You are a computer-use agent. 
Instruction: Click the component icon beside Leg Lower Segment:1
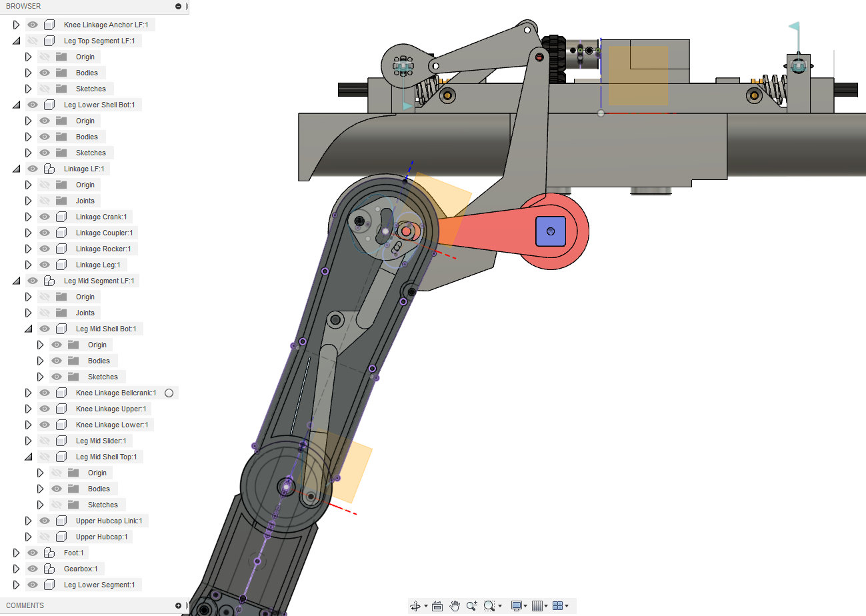tap(49, 585)
